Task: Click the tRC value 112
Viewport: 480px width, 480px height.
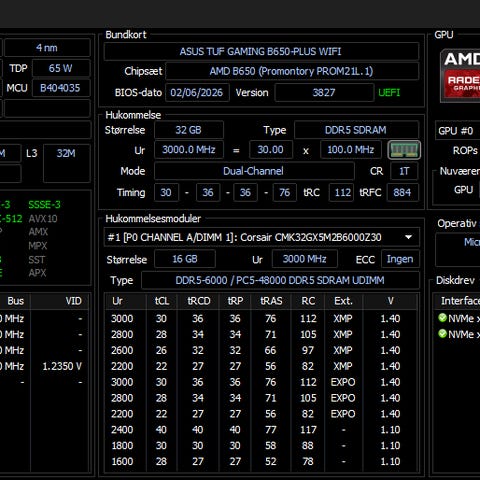Action: point(342,192)
